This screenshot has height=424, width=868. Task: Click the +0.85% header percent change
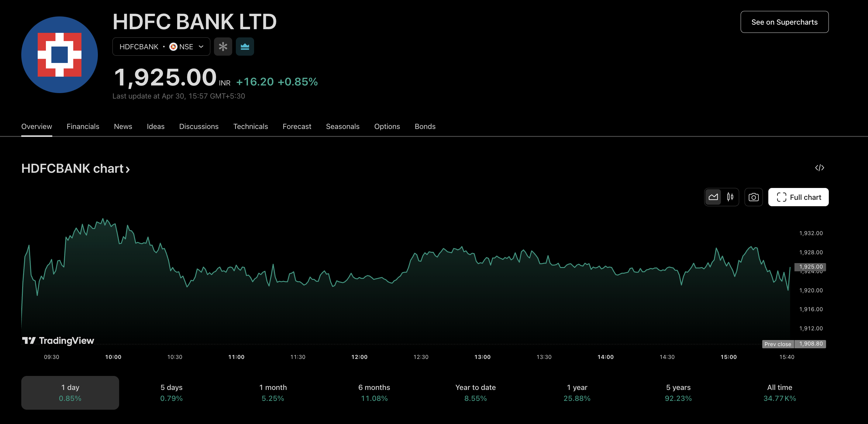(298, 82)
